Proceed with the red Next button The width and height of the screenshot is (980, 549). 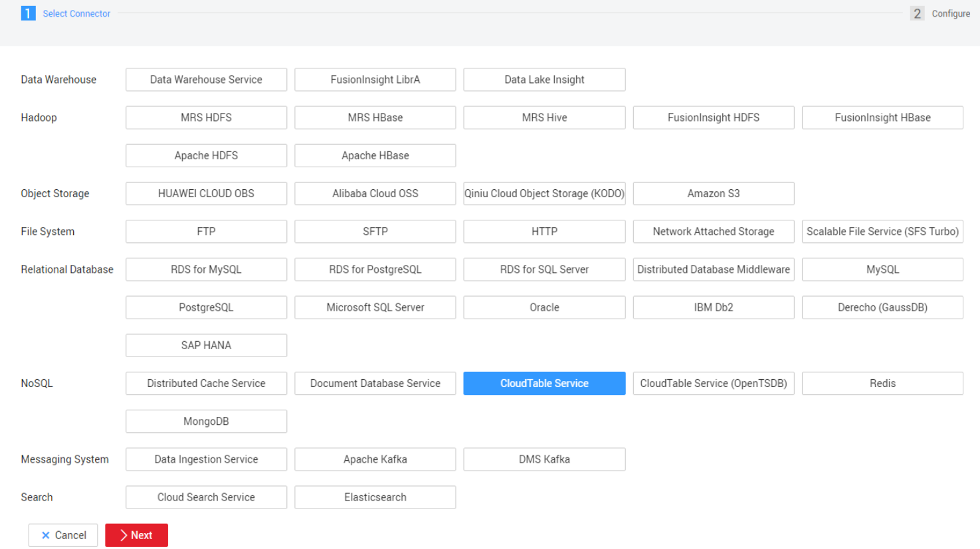click(136, 535)
